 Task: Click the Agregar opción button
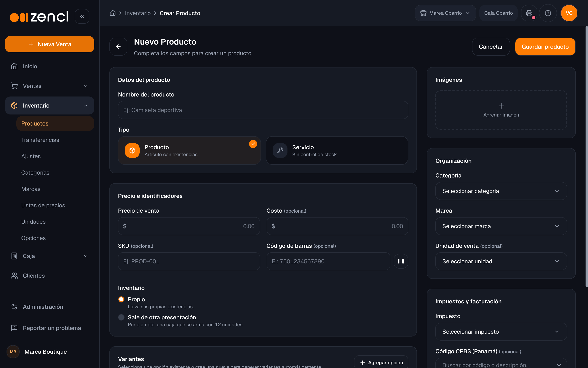pyautogui.click(x=381, y=362)
